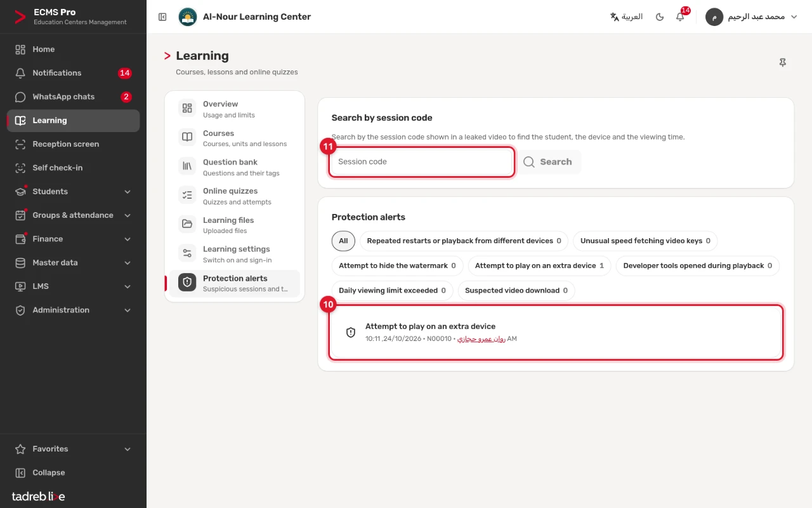Filter by Attempt to hide the watermark
Viewport: 812px width, 508px height.
click(x=397, y=266)
